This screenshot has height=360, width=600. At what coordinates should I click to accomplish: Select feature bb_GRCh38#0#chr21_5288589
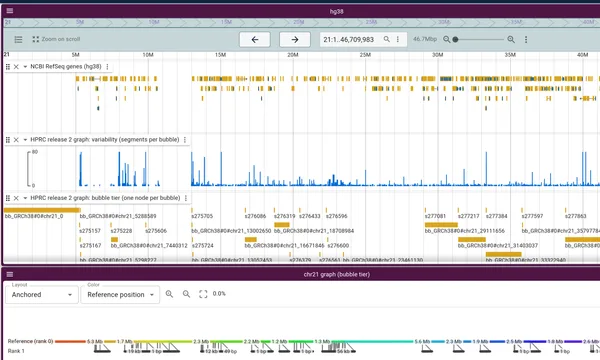(x=118, y=216)
